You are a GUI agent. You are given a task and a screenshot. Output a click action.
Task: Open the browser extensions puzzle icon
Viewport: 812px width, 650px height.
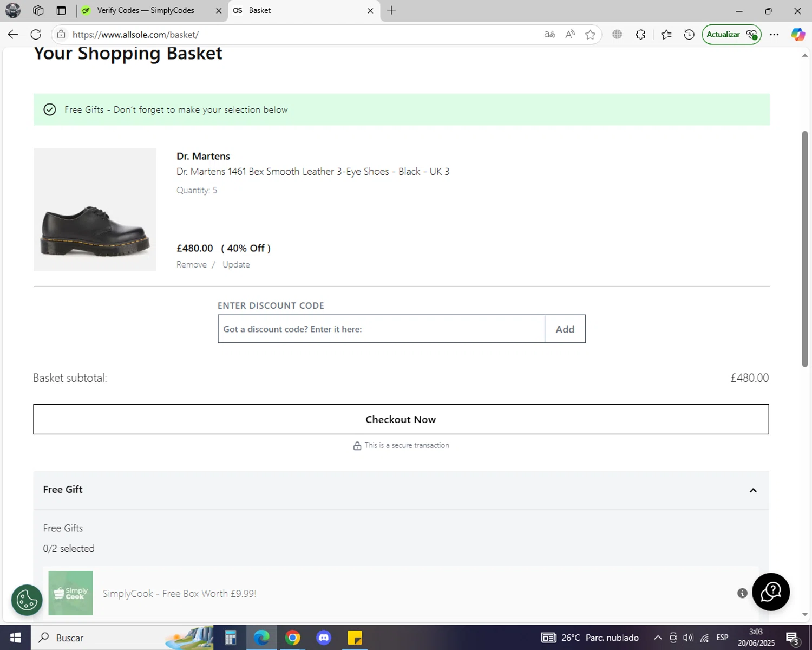pyautogui.click(x=640, y=35)
